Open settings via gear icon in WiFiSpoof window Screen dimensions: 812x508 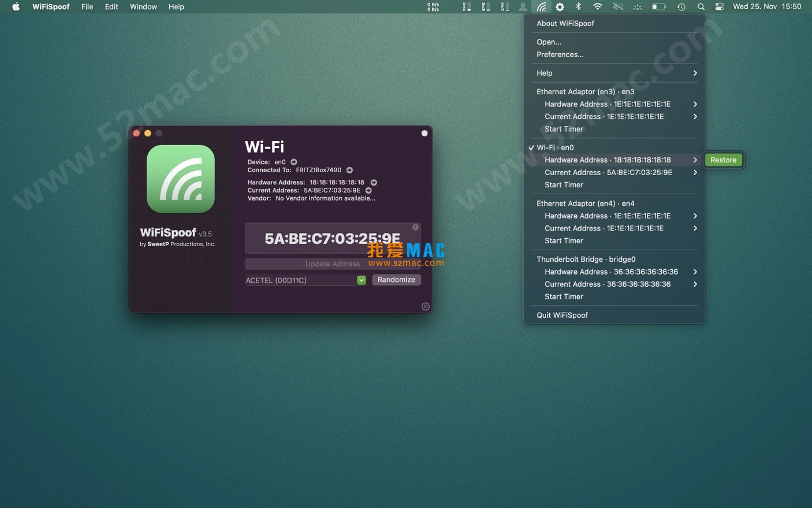click(426, 306)
